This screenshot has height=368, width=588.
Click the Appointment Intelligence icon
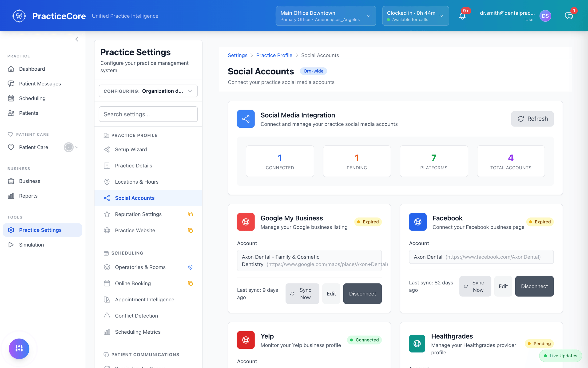pyautogui.click(x=107, y=300)
